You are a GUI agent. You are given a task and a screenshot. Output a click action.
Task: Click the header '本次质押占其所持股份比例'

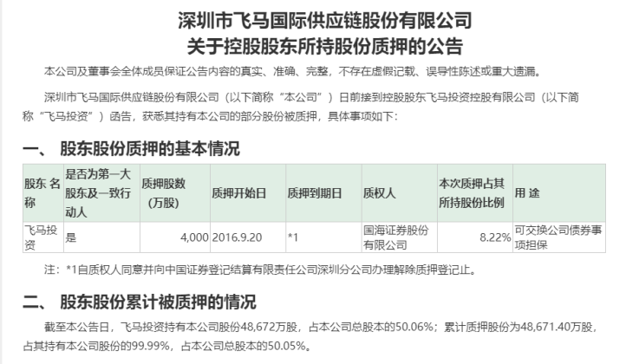click(x=475, y=193)
